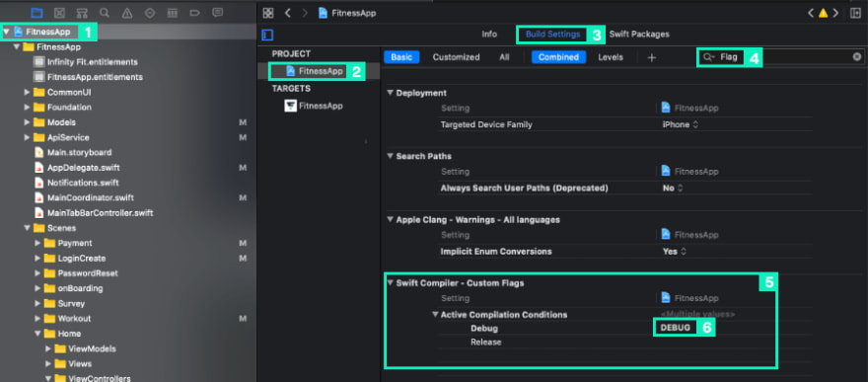Open the Report navigator
The image size is (868, 382).
pos(218,13)
